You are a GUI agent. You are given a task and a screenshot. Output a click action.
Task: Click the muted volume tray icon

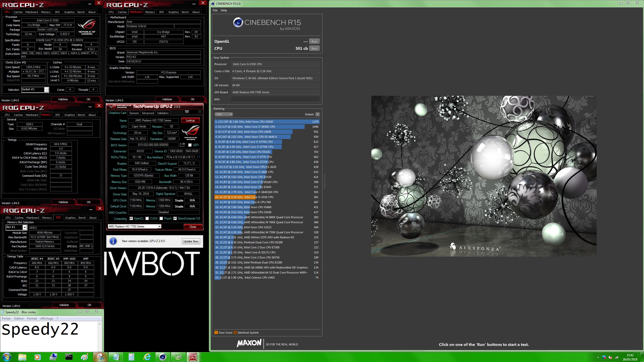[x=610, y=357]
